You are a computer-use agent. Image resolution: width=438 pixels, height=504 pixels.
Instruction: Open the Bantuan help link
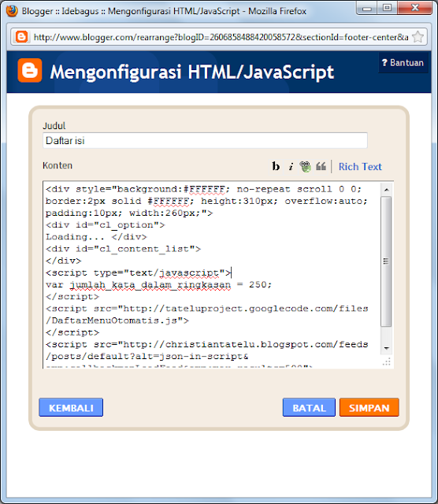[403, 63]
